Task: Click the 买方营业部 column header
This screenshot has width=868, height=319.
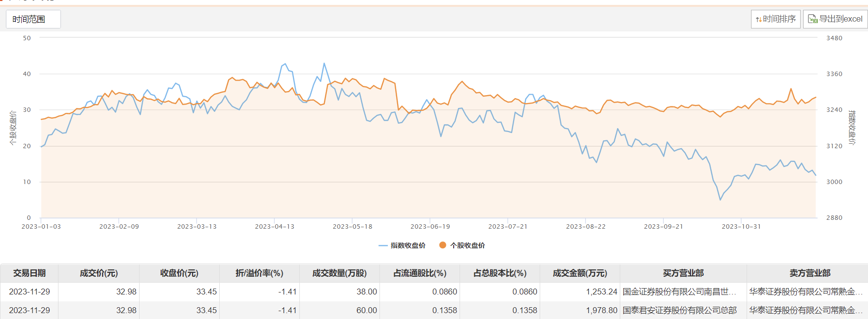Action: 683,273
